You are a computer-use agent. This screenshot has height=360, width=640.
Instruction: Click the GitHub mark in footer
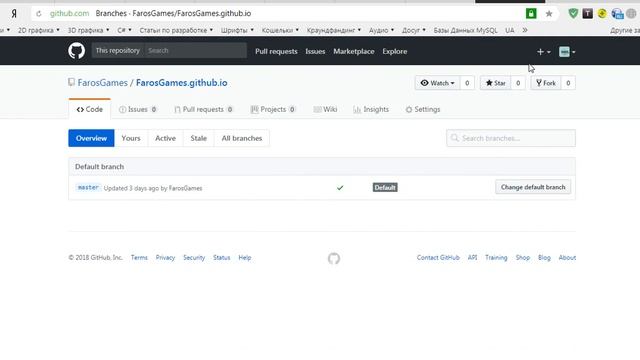[334, 258]
